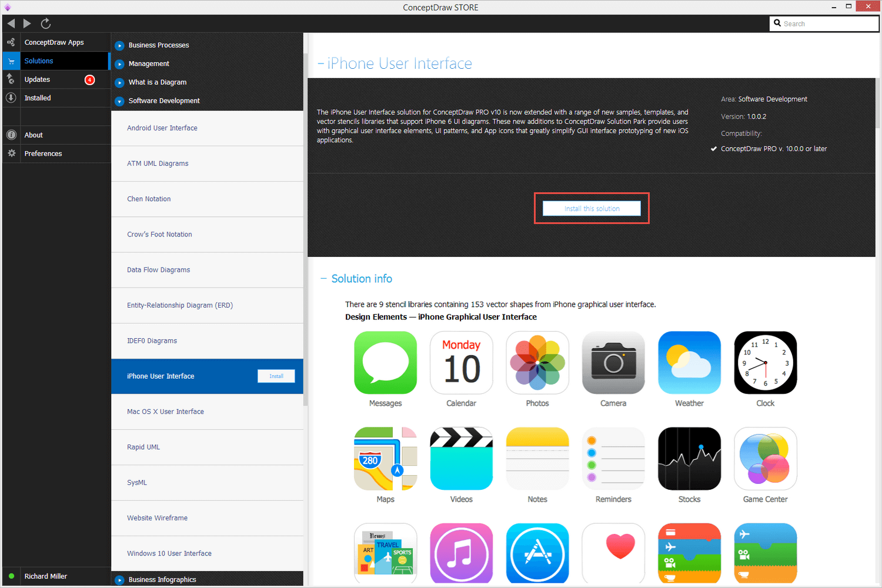Click the forward navigation arrow

(27, 24)
